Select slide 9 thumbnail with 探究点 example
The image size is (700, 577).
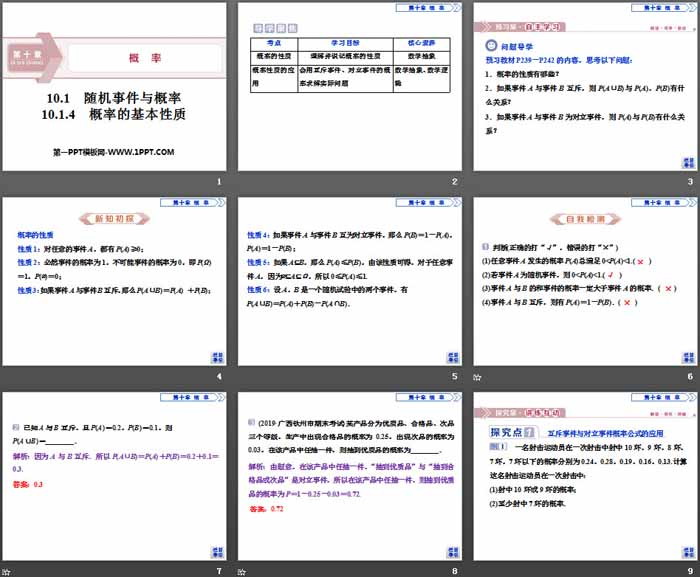coord(585,477)
